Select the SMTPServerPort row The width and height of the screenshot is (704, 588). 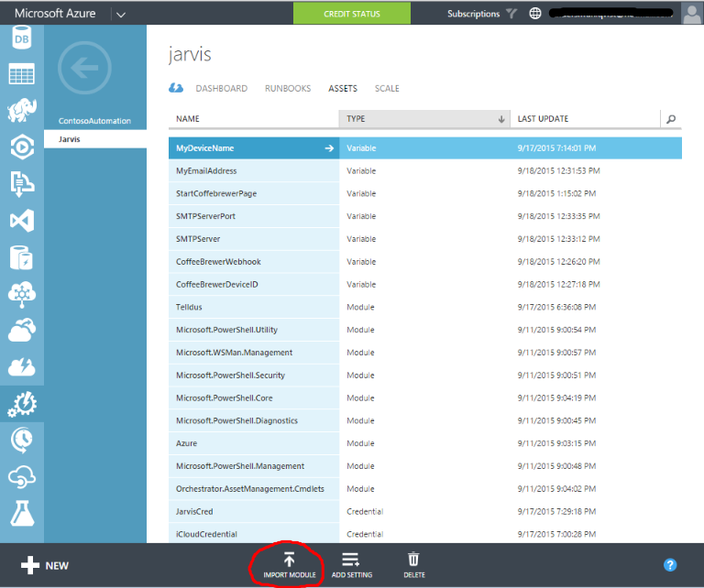tap(425, 216)
